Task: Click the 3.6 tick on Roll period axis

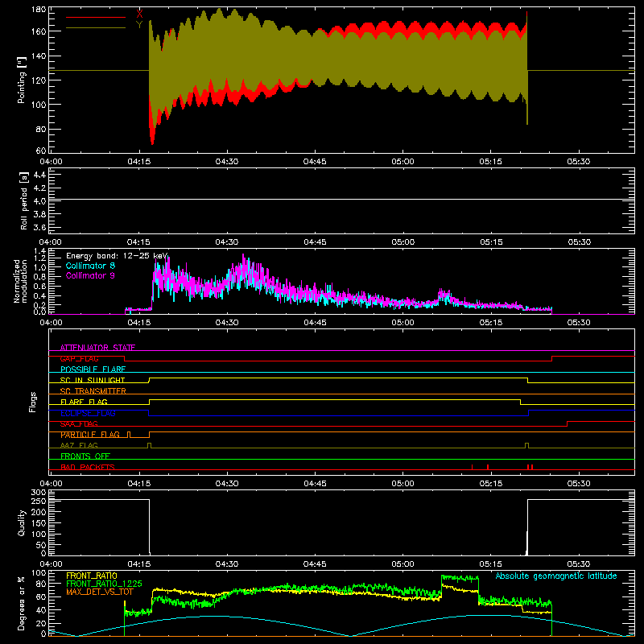Action: click(39, 227)
